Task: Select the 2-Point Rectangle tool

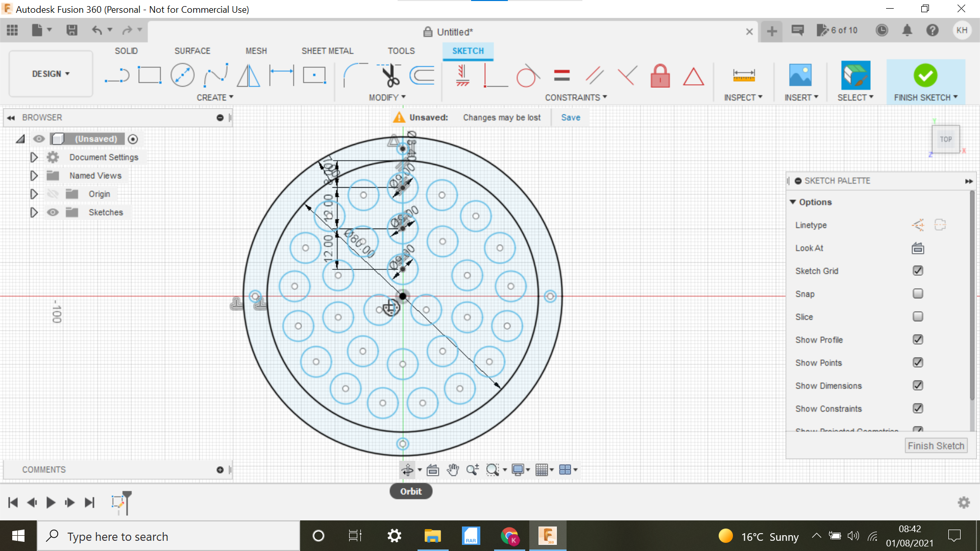Action: [x=150, y=75]
